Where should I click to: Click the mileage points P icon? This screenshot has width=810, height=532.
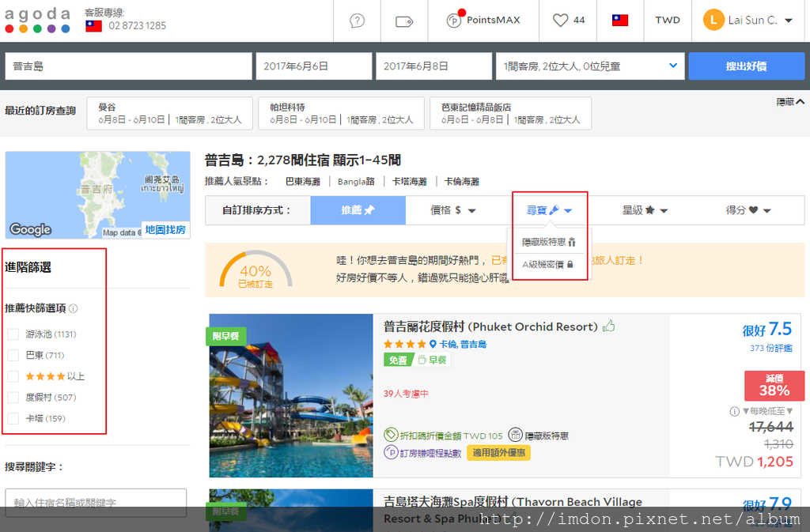click(x=391, y=452)
